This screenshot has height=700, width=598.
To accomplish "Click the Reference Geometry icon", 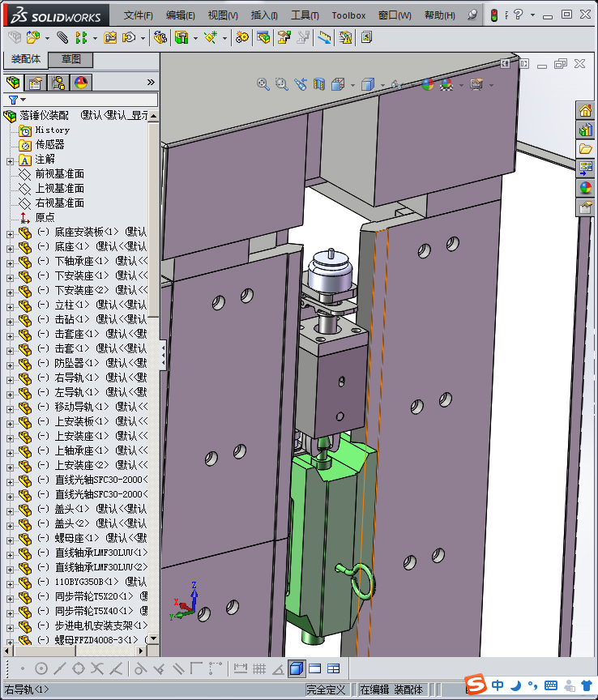I will (211, 37).
